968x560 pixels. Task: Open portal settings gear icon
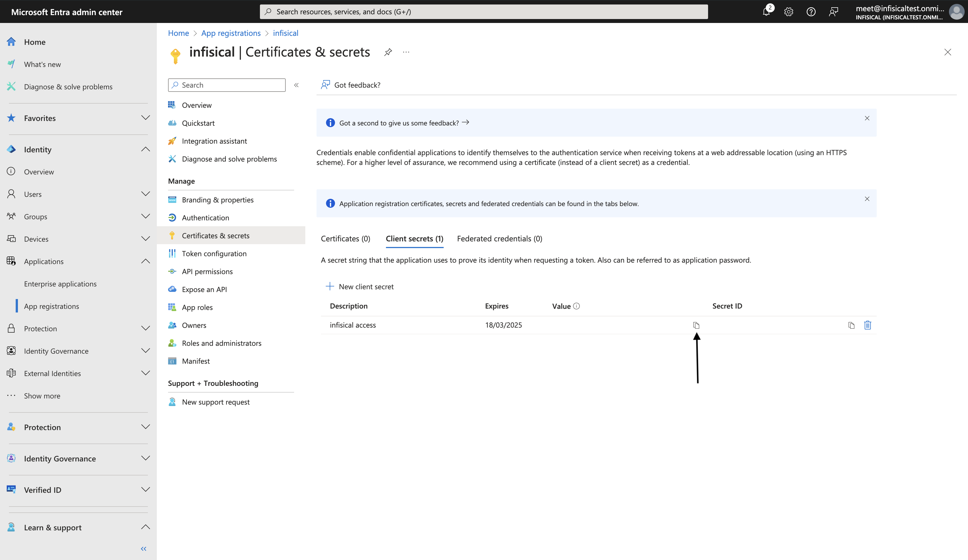click(x=789, y=12)
